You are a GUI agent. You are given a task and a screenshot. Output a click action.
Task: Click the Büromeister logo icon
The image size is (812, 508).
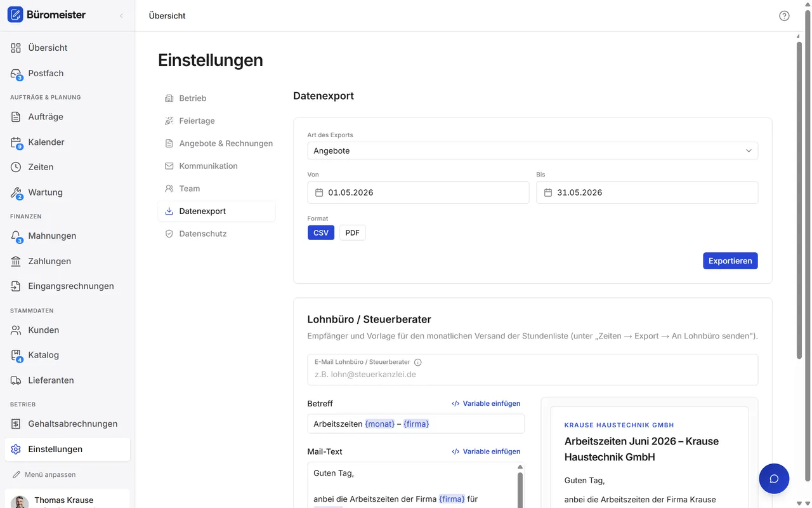pyautogui.click(x=15, y=15)
